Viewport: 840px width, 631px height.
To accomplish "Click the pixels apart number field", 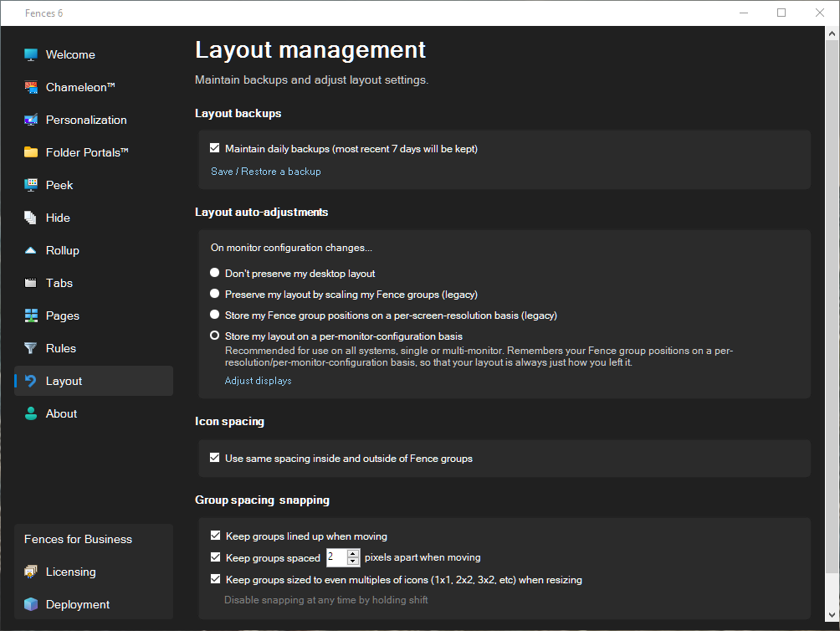I will tap(335, 557).
